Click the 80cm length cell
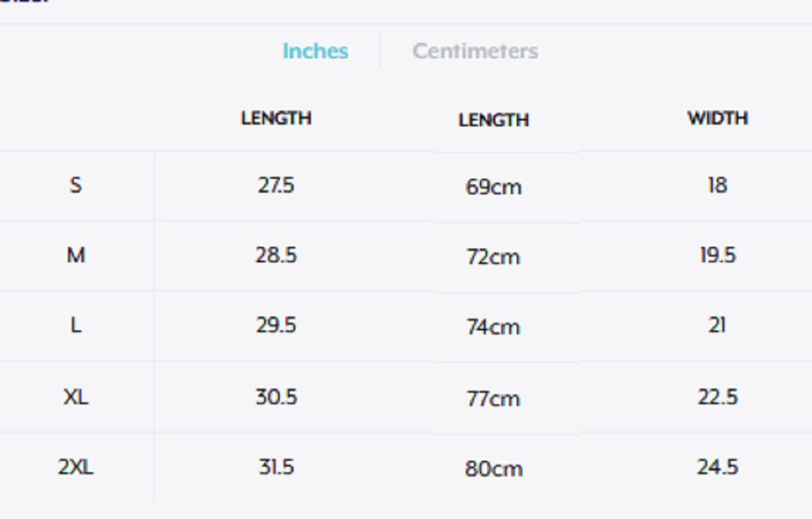 (x=493, y=469)
